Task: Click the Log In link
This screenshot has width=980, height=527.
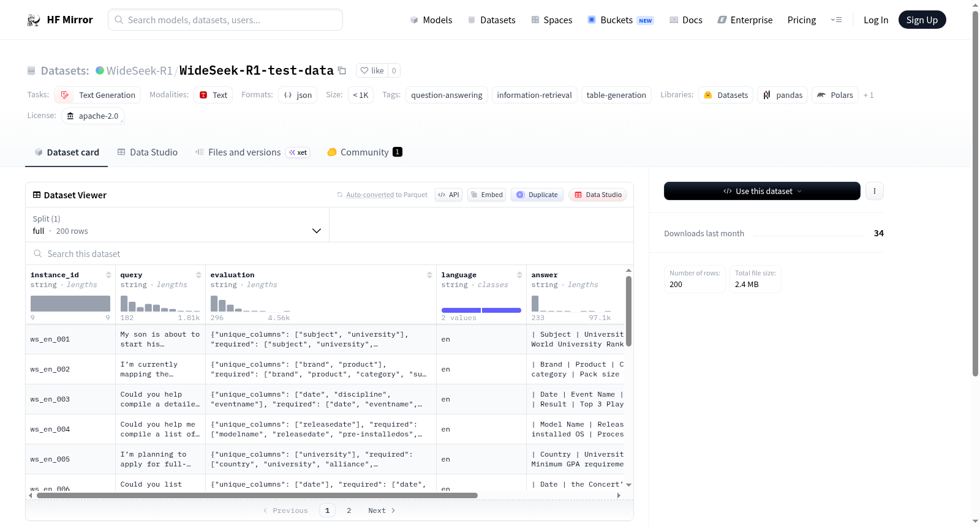Action: [876, 20]
